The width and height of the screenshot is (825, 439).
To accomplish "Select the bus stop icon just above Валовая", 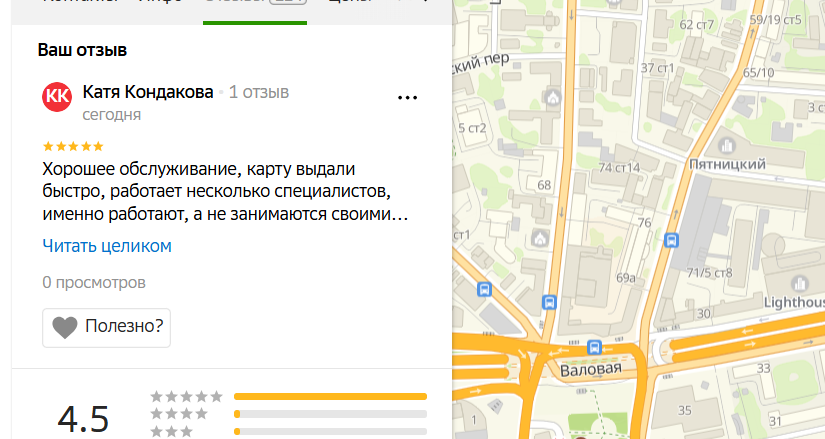I will coord(595,347).
